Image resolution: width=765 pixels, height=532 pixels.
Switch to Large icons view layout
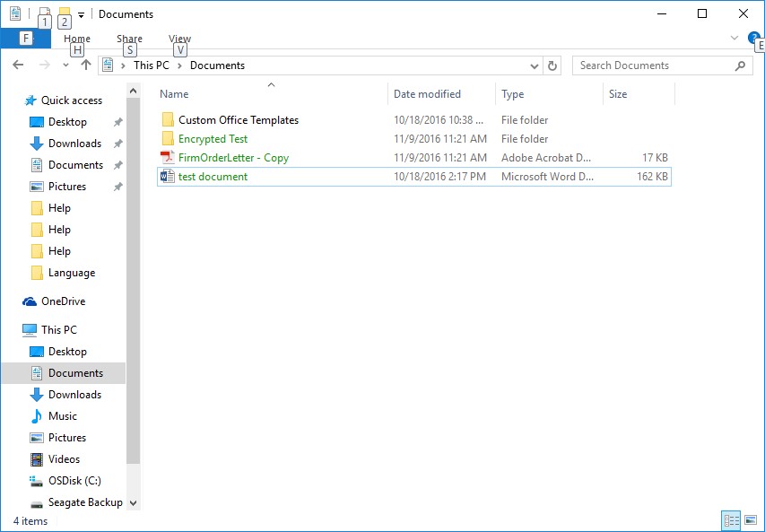750,520
